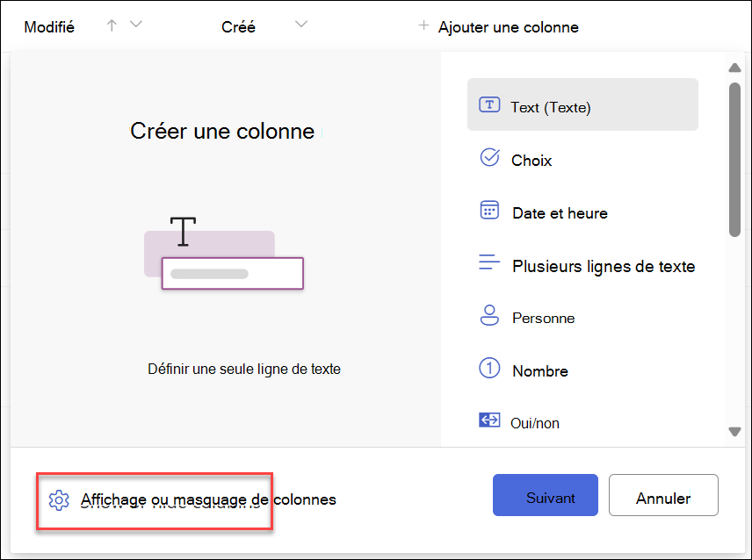752x560 pixels.
Task: Choose the Oui/non column type
Action: pos(582,422)
